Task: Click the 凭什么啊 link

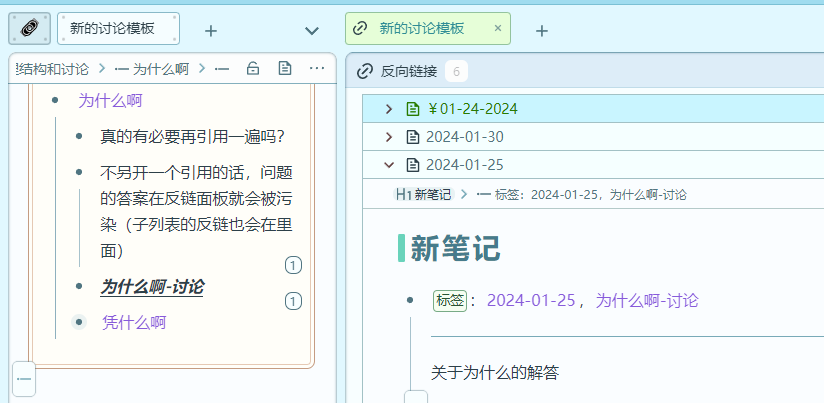Action: pos(134,322)
